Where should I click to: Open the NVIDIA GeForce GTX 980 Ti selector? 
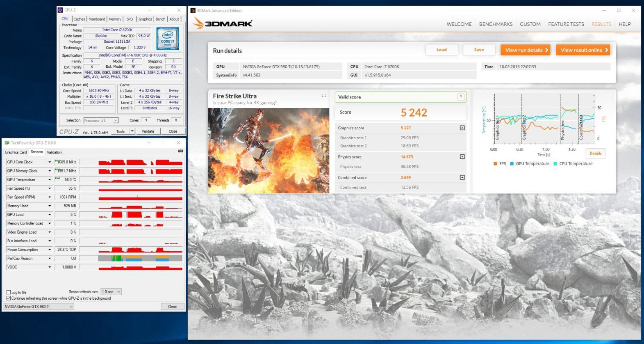(39, 307)
